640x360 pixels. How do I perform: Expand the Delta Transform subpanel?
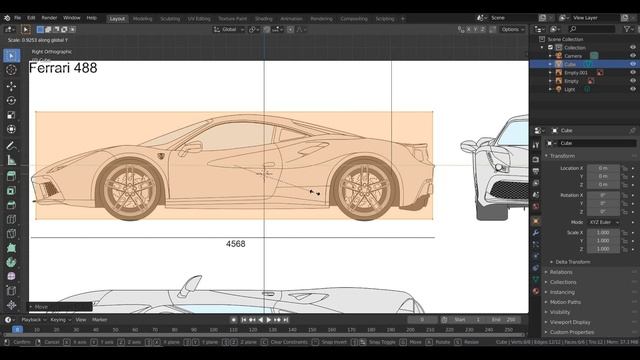(573, 262)
